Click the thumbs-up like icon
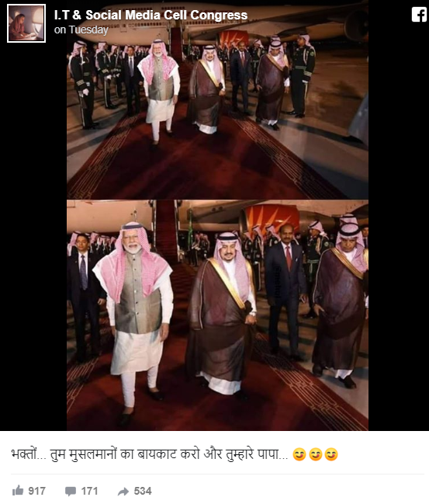 coord(18,491)
